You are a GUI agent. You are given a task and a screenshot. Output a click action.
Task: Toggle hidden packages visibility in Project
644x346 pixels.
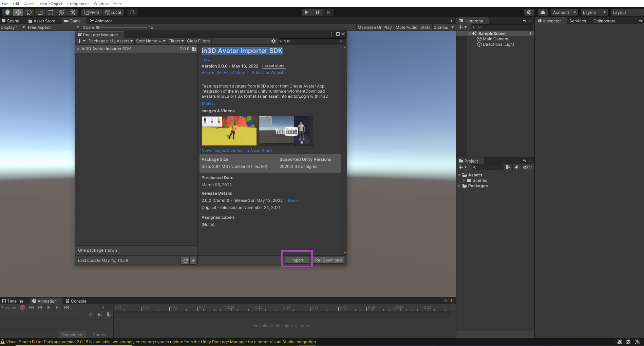coord(528,167)
